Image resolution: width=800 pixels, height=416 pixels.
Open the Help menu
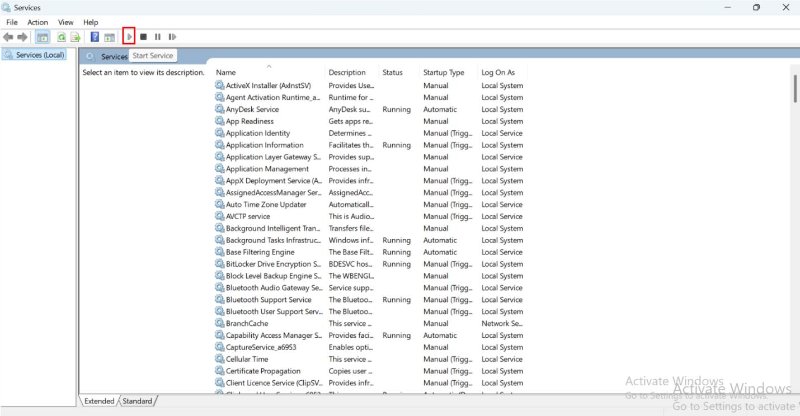91,22
